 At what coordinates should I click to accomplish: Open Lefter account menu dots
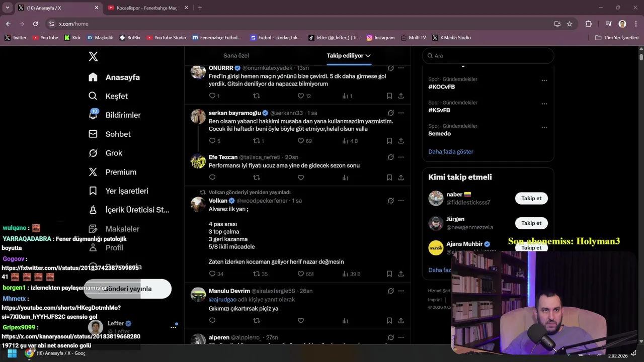tap(173, 327)
